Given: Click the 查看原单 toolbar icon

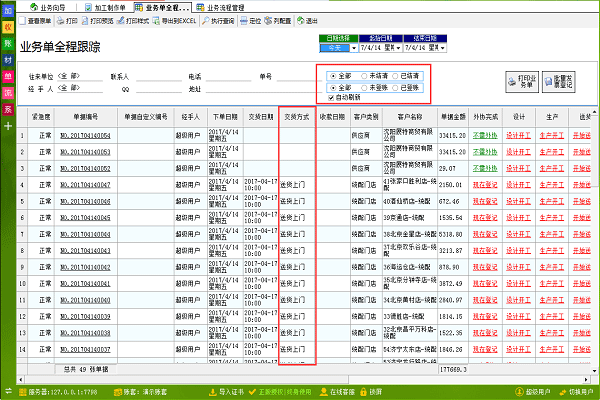Looking at the screenshot, I should tap(35, 21).
